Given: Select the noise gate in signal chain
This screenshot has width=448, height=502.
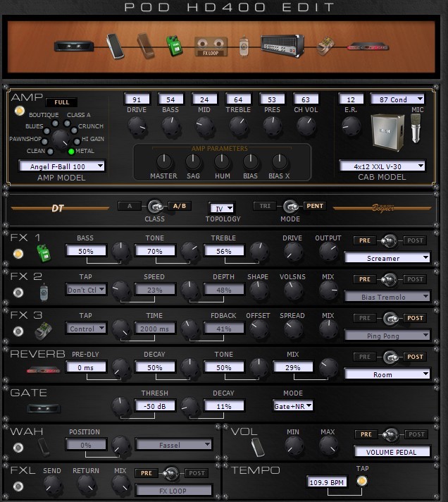Looking at the screenshot, I should pos(74,46).
